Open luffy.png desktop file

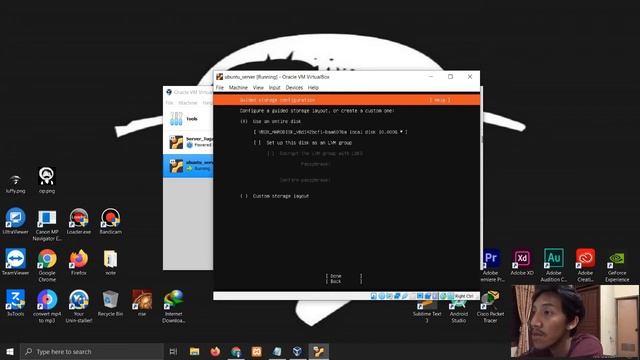click(16, 182)
